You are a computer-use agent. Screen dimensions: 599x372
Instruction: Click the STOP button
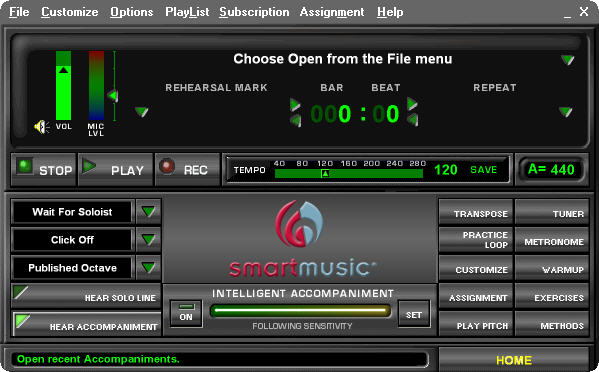click(x=44, y=170)
